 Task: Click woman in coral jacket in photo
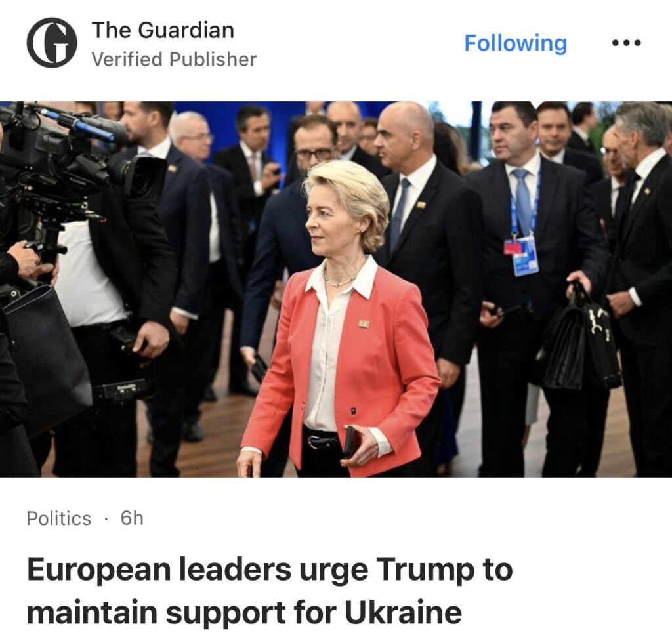click(339, 319)
